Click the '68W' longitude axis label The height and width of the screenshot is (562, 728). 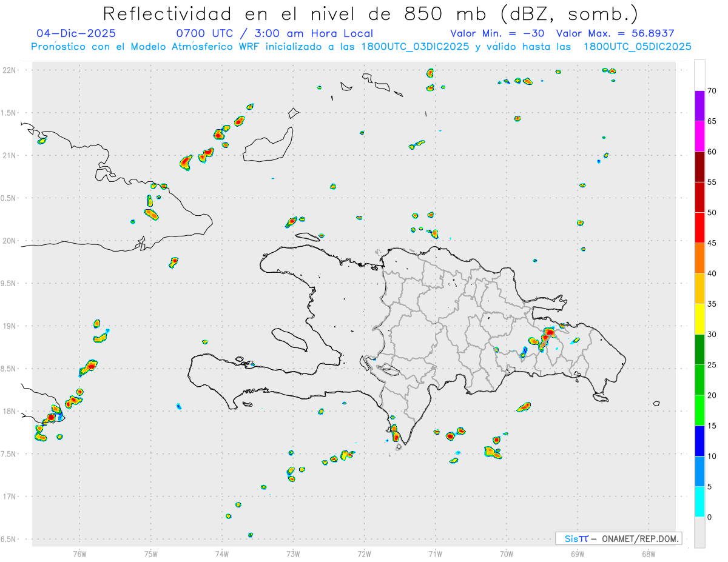(x=649, y=554)
